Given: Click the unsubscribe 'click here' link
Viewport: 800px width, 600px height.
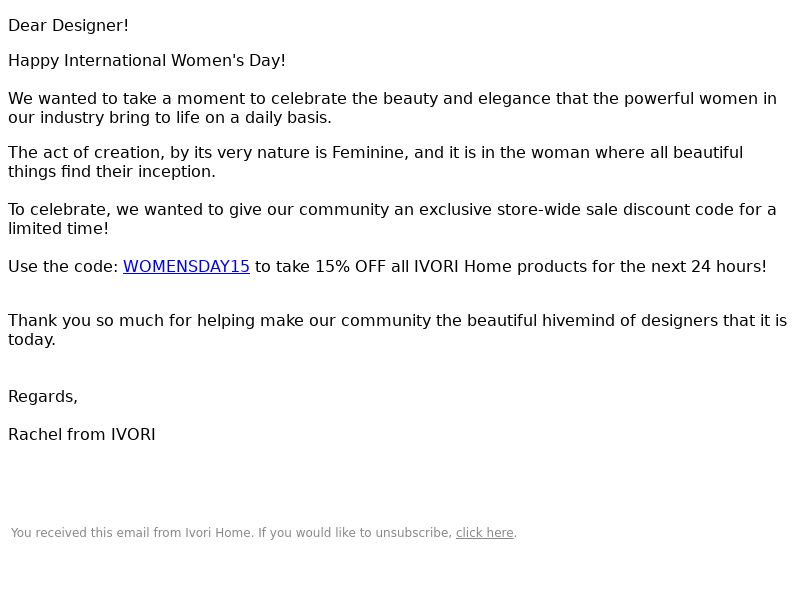Looking at the screenshot, I should click(484, 533).
